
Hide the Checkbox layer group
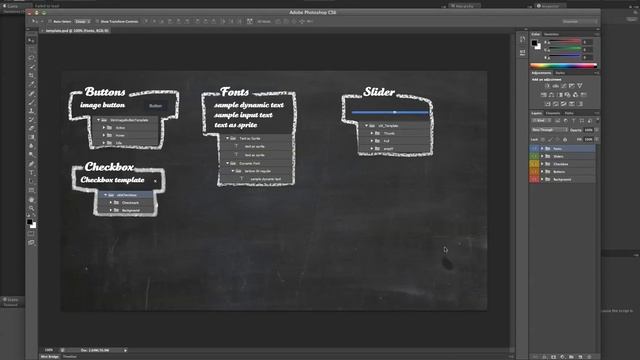pos(534,164)
